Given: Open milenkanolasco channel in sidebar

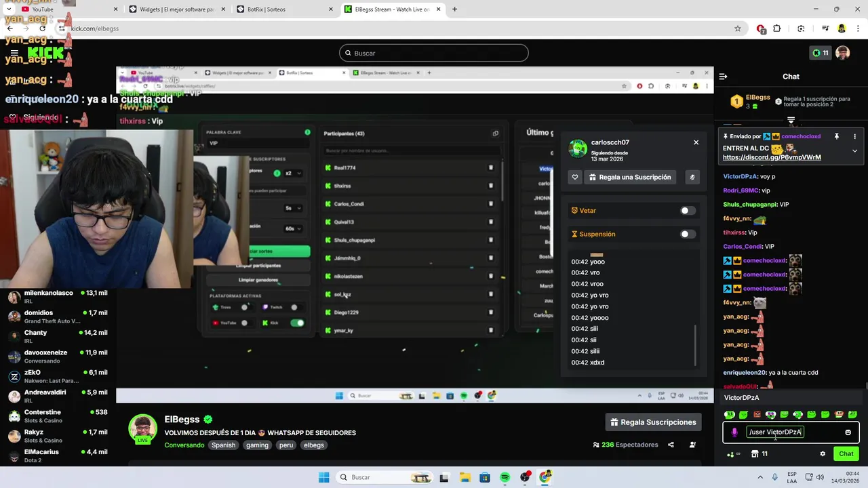Looking at the screenshot, I should pos(58,297).
